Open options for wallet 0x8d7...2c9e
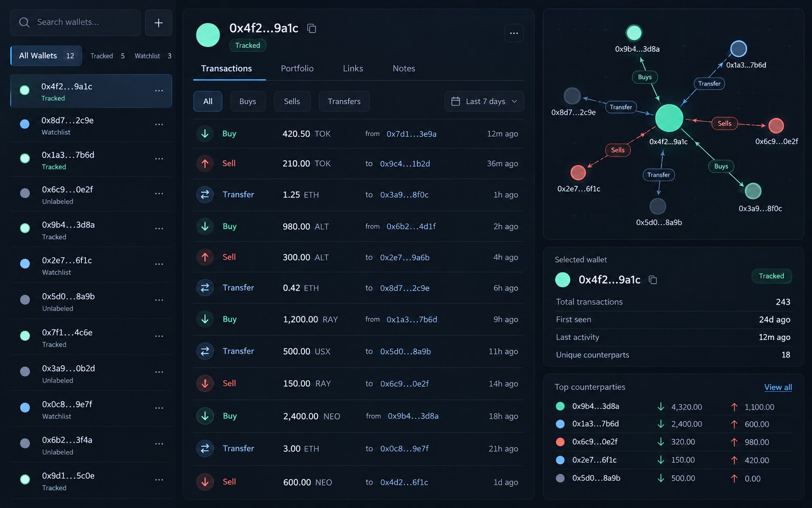 pyautogui.click(x=159, y=124)
